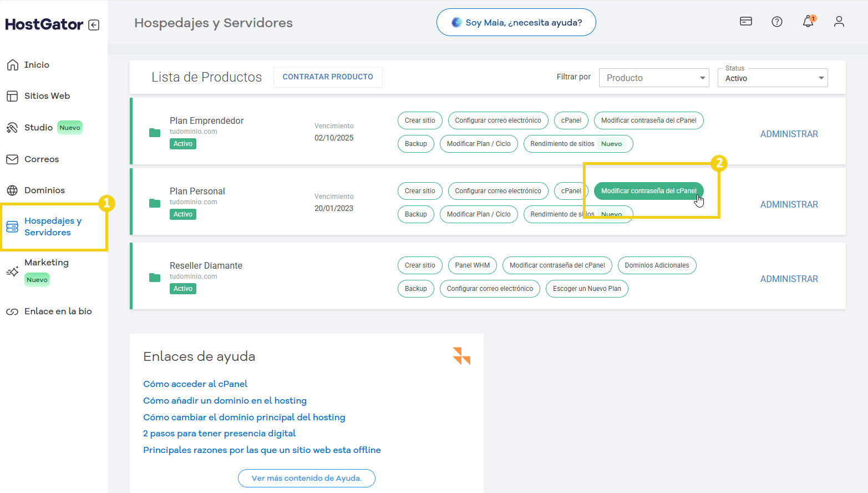Screen dimensions: 868x493
Task: Click Ver más contenido de Ayuda button
Action: (x=306, y=478)
